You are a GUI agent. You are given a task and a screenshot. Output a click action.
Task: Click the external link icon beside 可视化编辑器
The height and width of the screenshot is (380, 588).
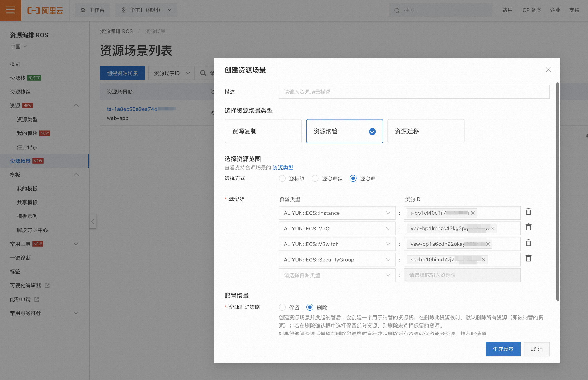(47, 285)
